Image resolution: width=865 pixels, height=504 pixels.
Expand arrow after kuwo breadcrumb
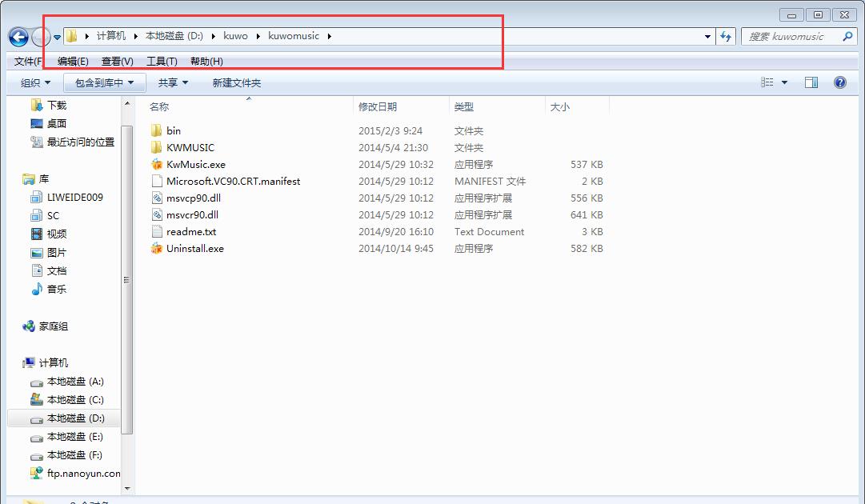pyautogui.click(x=258, y=36)
